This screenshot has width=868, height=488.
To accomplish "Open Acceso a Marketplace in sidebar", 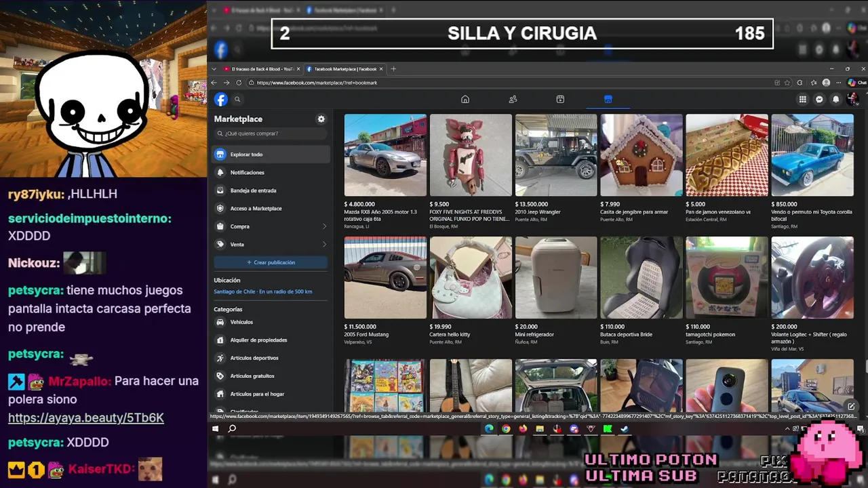I will pos(271,209).
